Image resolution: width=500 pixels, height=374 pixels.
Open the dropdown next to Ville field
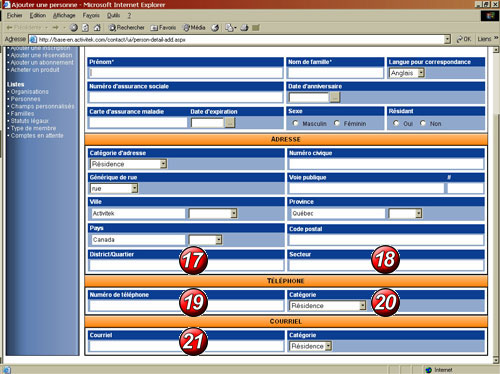point(213,213)
